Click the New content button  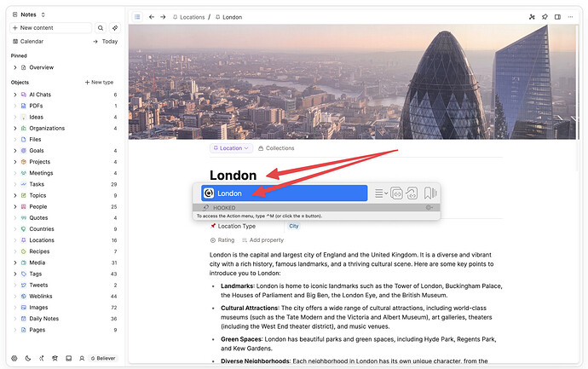(51, 28)
